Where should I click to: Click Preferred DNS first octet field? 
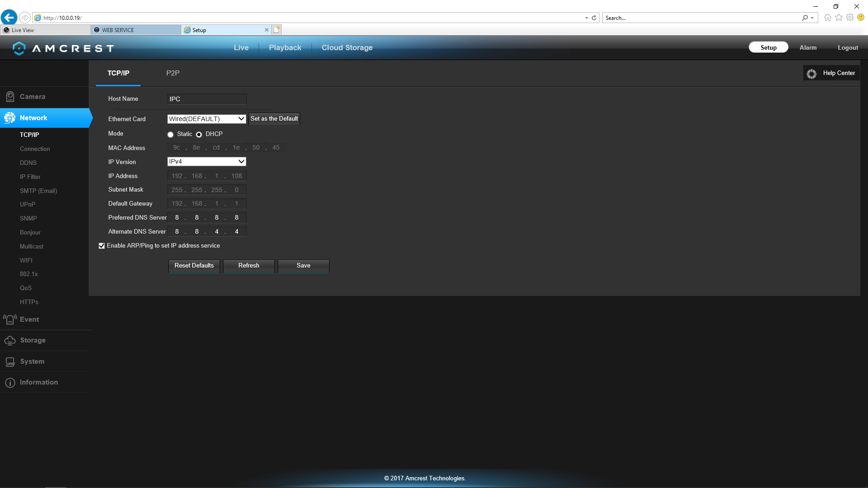point(177,218)
